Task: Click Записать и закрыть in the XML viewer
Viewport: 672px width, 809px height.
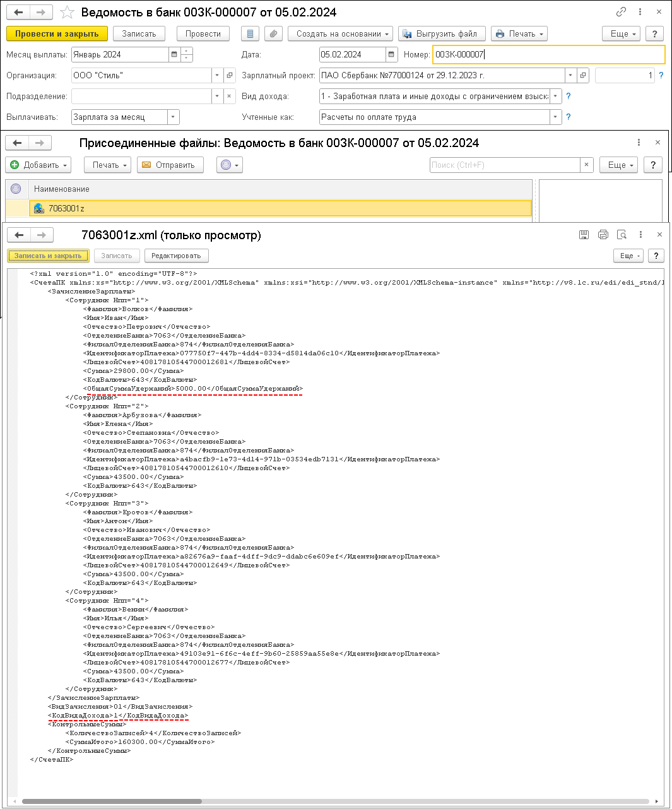Action: pos(49,256)
